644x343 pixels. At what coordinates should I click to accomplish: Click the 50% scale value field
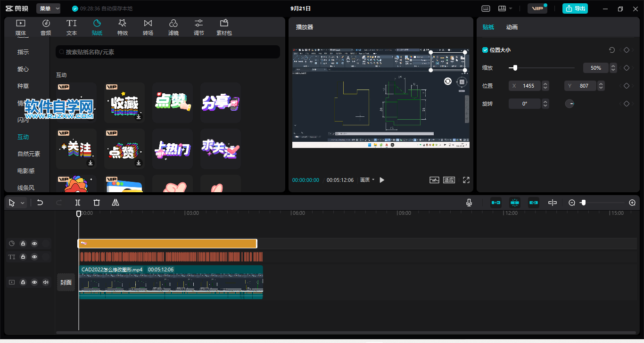(x=595, y=68)
